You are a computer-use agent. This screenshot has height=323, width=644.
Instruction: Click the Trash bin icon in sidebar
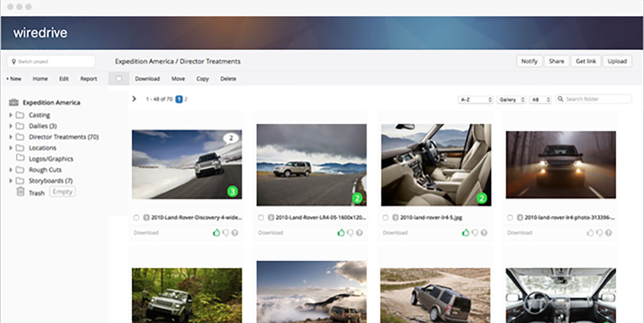20,192
